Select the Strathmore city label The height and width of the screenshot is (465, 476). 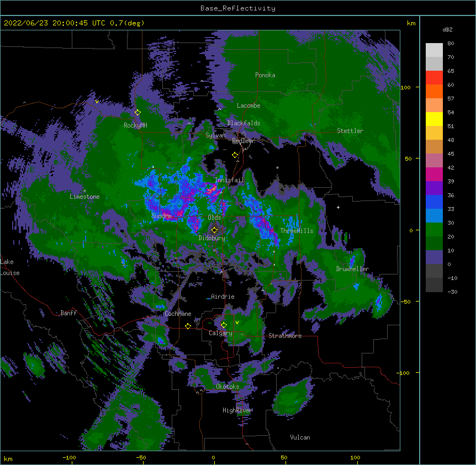(285, 336)
